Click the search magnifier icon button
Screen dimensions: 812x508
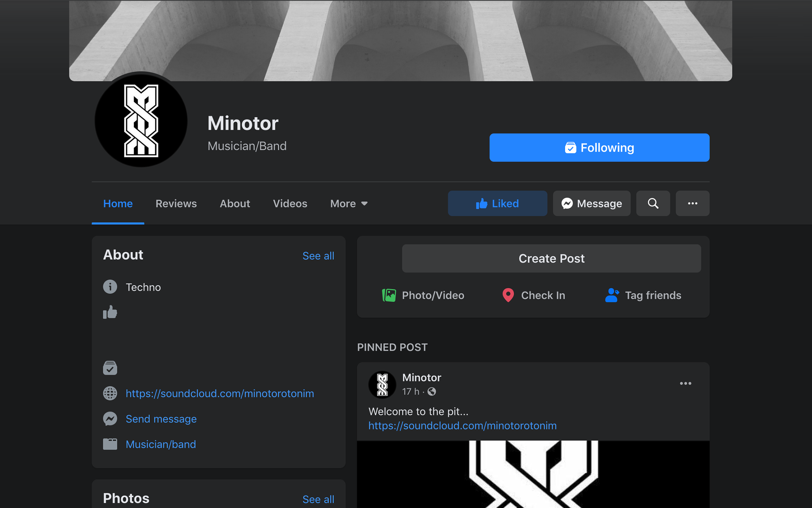pyautogui.click(x=652, y=203)
